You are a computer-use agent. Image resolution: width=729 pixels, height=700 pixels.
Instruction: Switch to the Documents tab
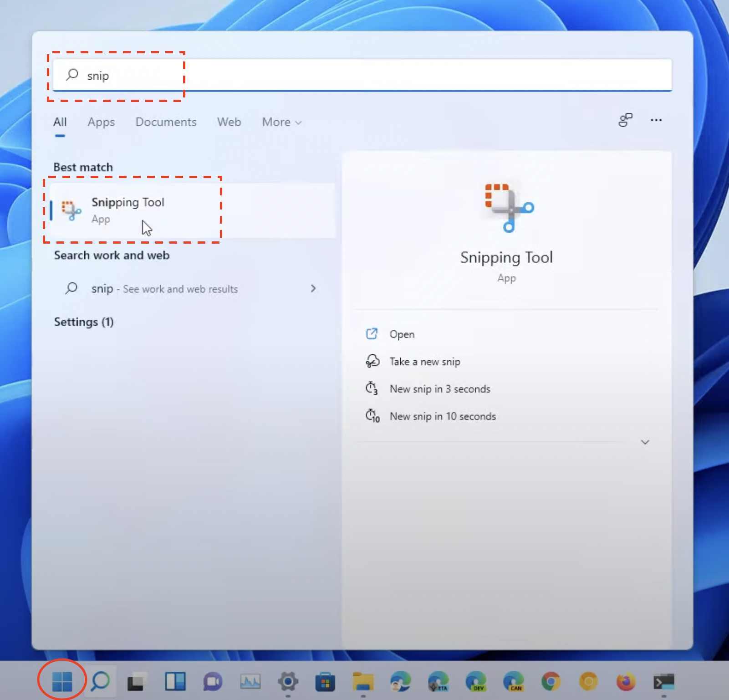tap(166, 122)
